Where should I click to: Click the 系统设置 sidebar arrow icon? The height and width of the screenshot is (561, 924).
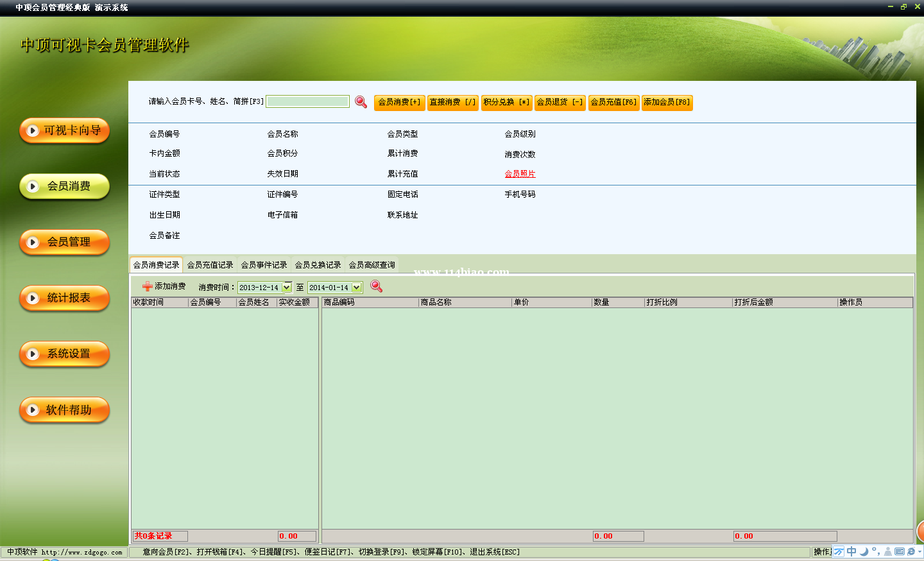[x=33, y=354]
